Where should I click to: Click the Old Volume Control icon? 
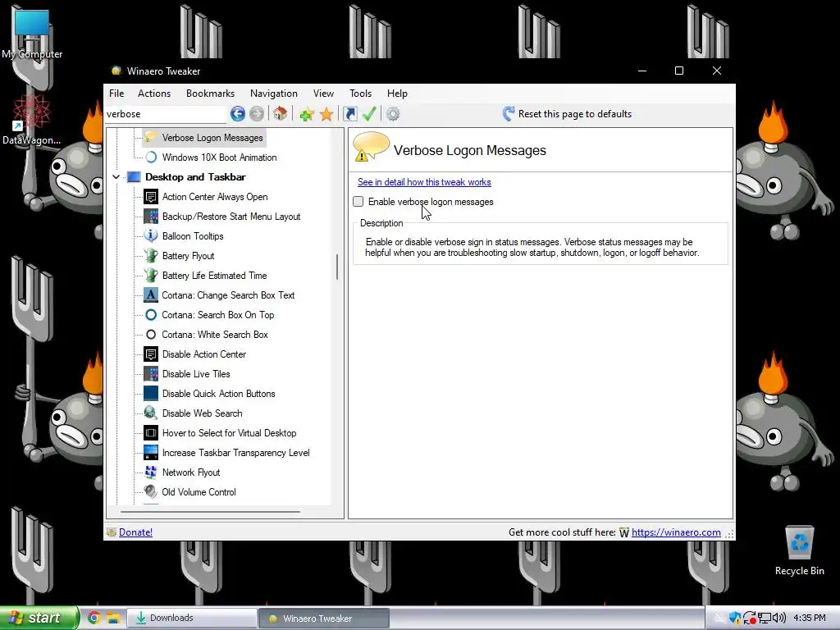tap(151, 492)
